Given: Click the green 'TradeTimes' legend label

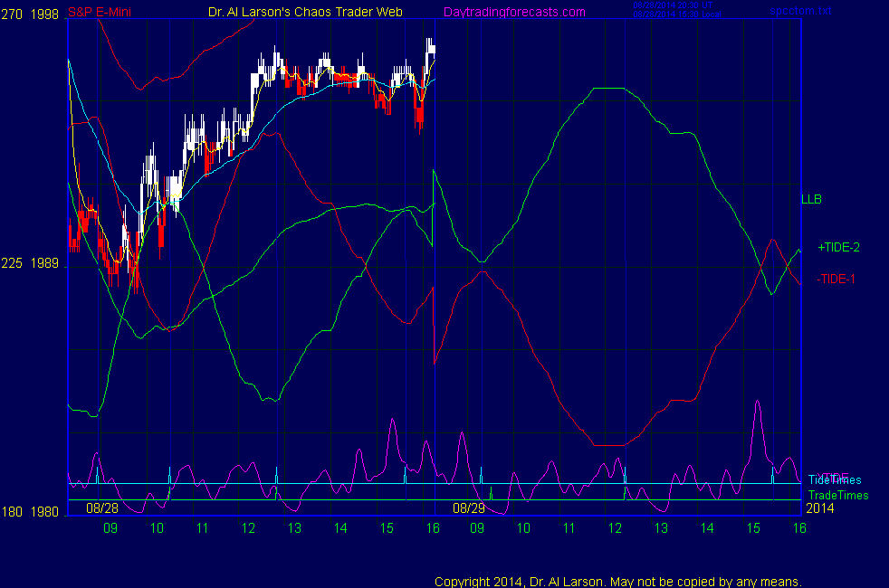Looking at the screenshot, I should pyautogui.click(x=838, y=495).
